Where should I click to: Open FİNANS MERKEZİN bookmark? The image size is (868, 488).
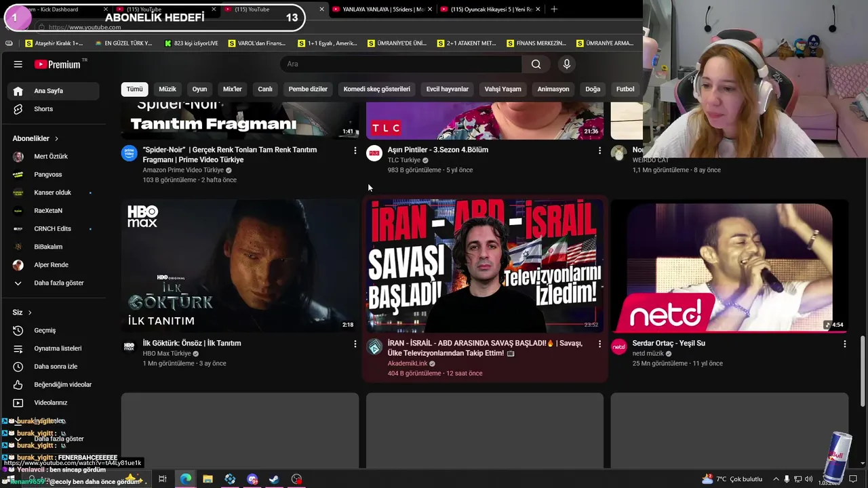536,43
